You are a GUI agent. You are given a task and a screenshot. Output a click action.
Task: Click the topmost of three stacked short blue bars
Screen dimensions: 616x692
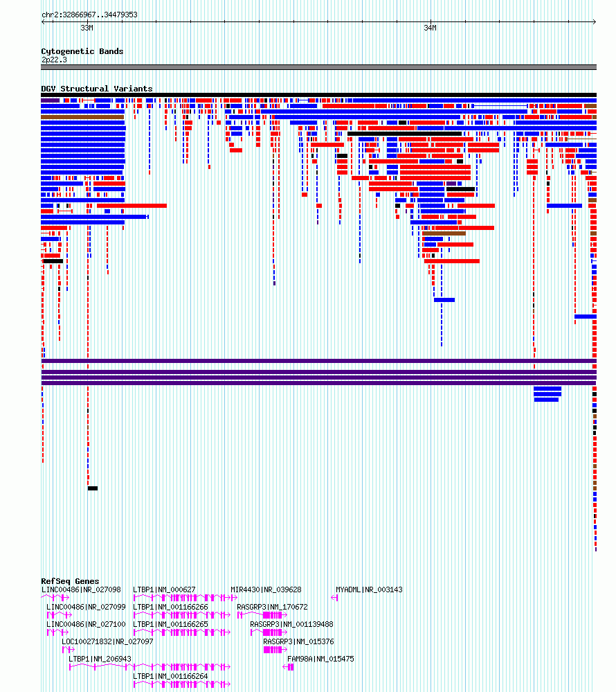pos(547,389)
